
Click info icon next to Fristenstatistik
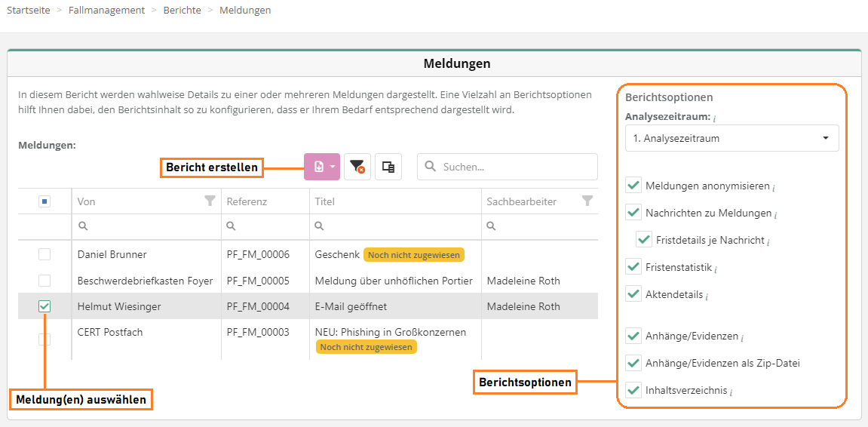click(716, 269)
